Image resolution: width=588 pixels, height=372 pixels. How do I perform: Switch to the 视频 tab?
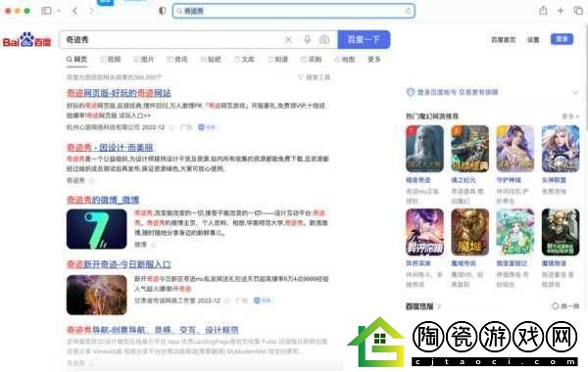(110, 59)
